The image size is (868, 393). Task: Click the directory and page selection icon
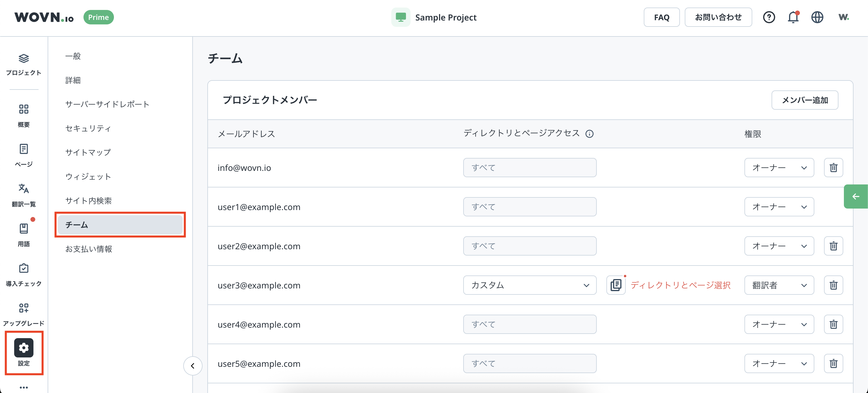point(616,285)
